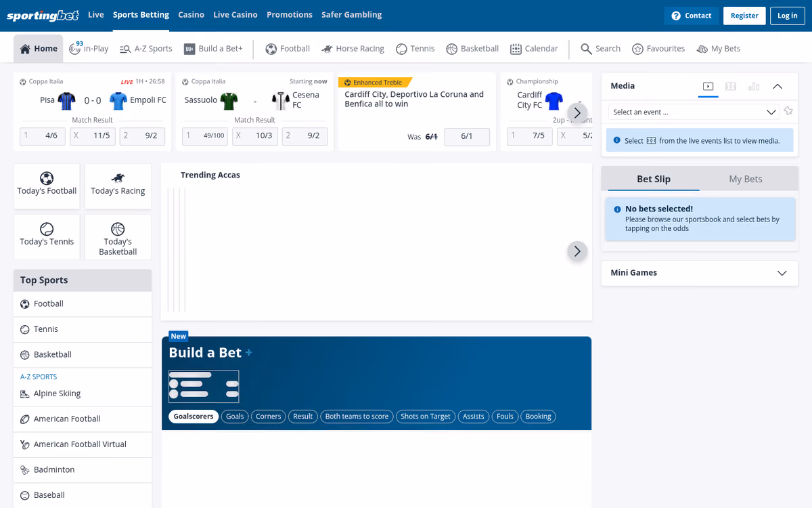Switch to Bet Slip tab
This screenshot has width=812, height=508.
654,179
